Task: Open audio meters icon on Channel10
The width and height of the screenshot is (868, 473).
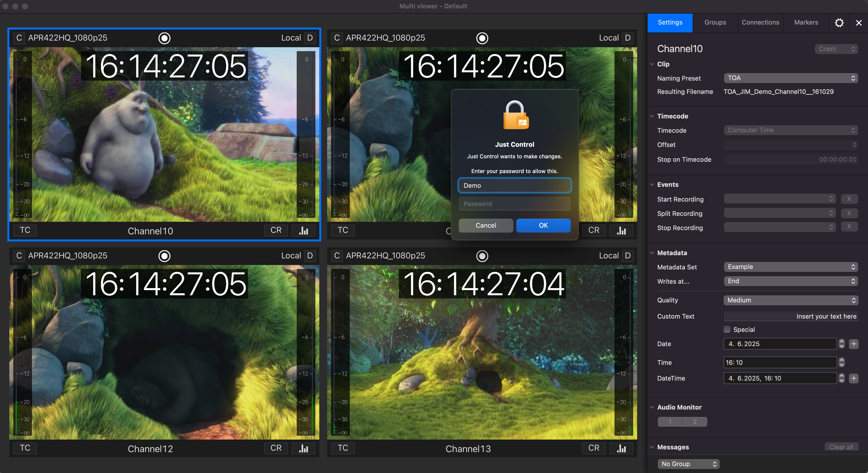Action: click(304, 230)
